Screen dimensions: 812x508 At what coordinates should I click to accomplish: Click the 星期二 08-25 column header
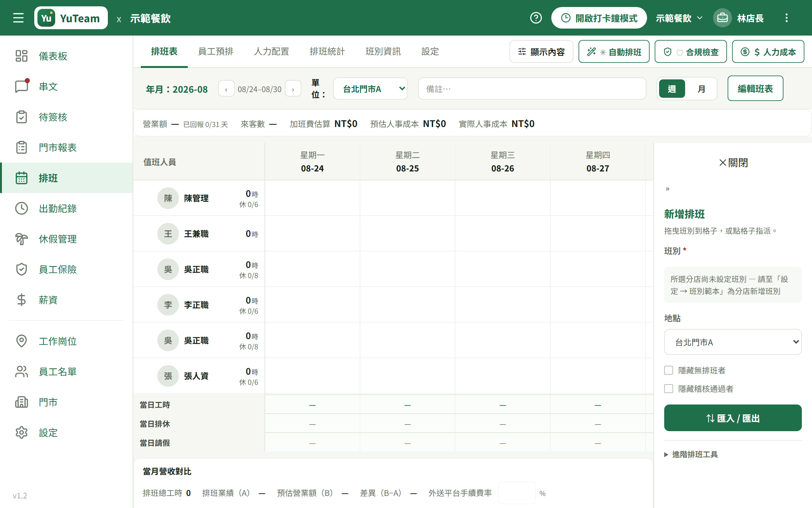[x=407, y=162]
